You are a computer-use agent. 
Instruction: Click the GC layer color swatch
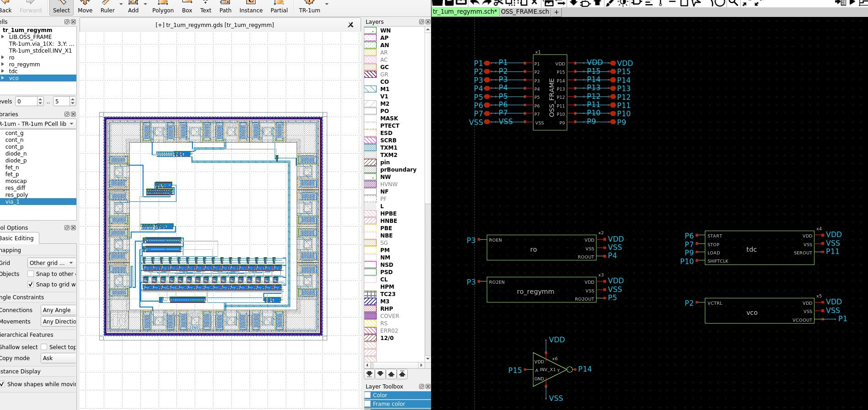click(370, 67)
